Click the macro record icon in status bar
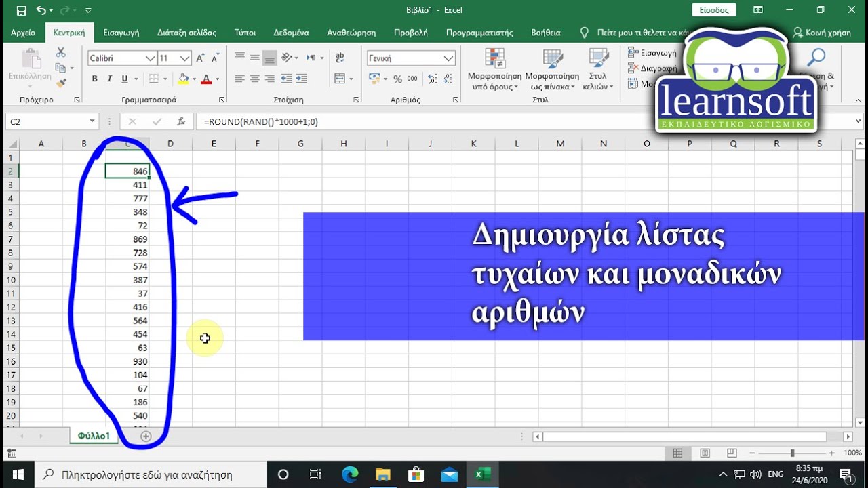Viewport: 868px width, 488px height. [x=12, y=453]
